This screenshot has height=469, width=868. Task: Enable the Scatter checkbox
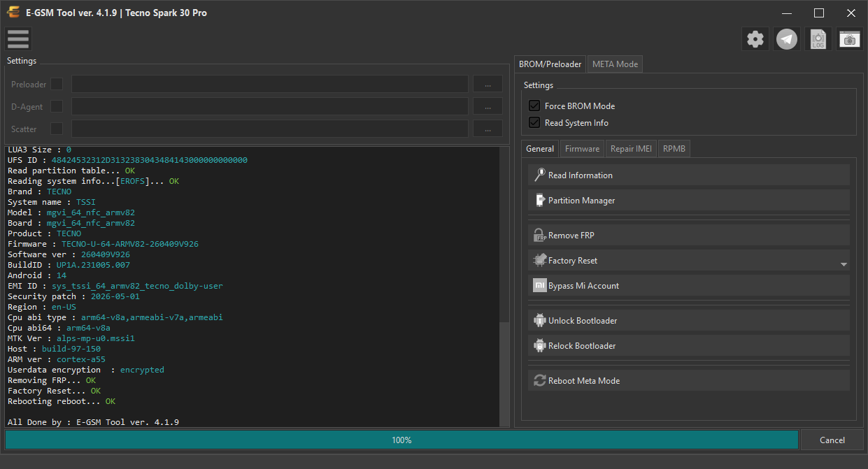57,129
